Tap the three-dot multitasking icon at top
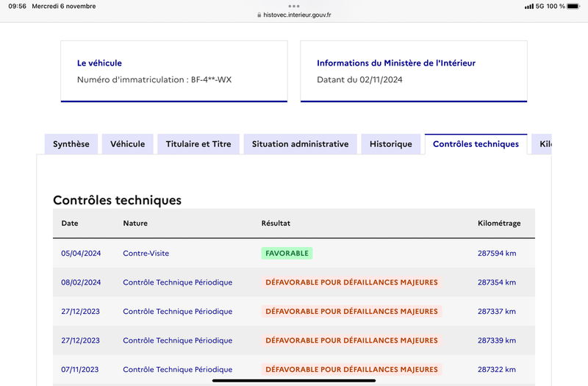Screen dimensions: 588x386 click(294, 6)
